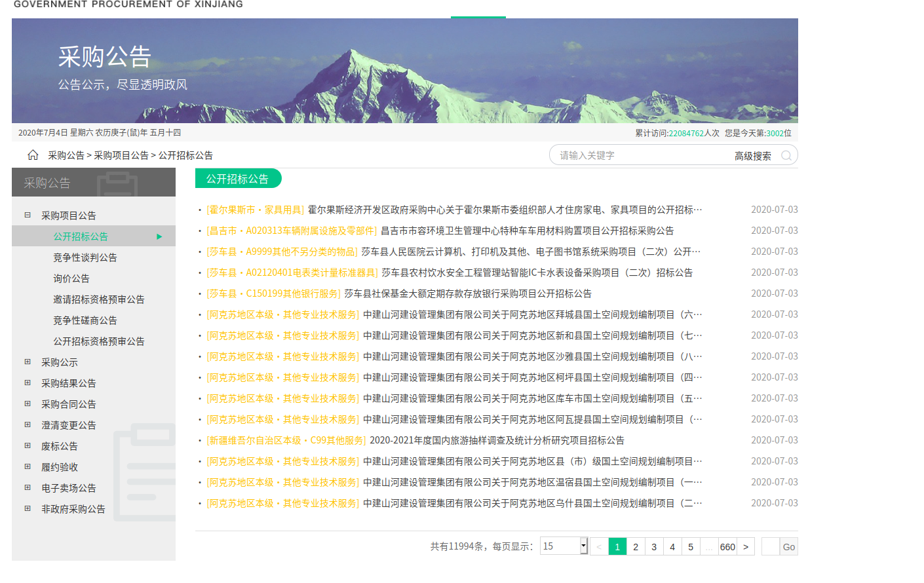This screenshot has height=583, width=924.
Task: Click the Go pagination button
Action: tap(788, 546)
